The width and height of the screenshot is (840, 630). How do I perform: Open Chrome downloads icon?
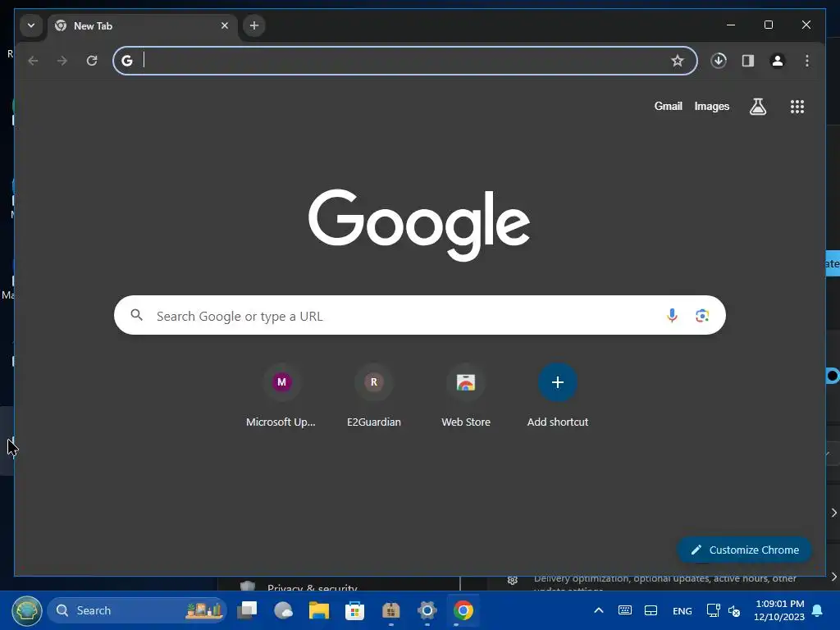[719, 61]
